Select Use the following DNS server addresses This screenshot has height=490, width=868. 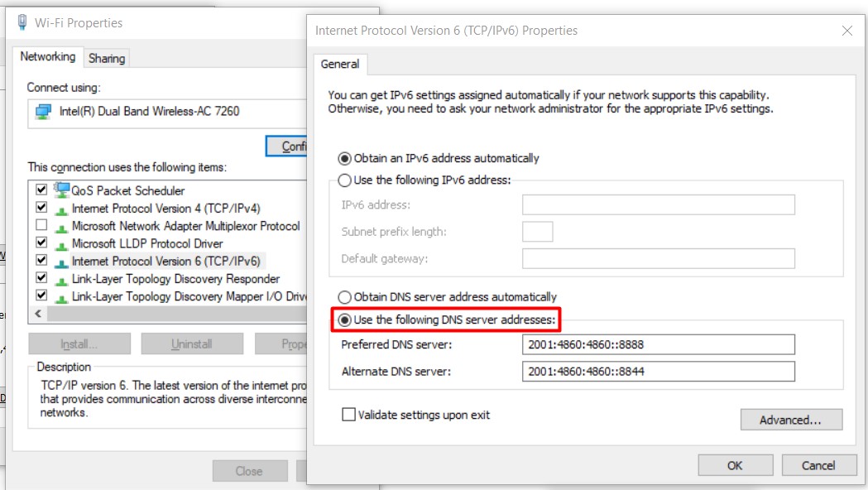[x=345, y=320]
